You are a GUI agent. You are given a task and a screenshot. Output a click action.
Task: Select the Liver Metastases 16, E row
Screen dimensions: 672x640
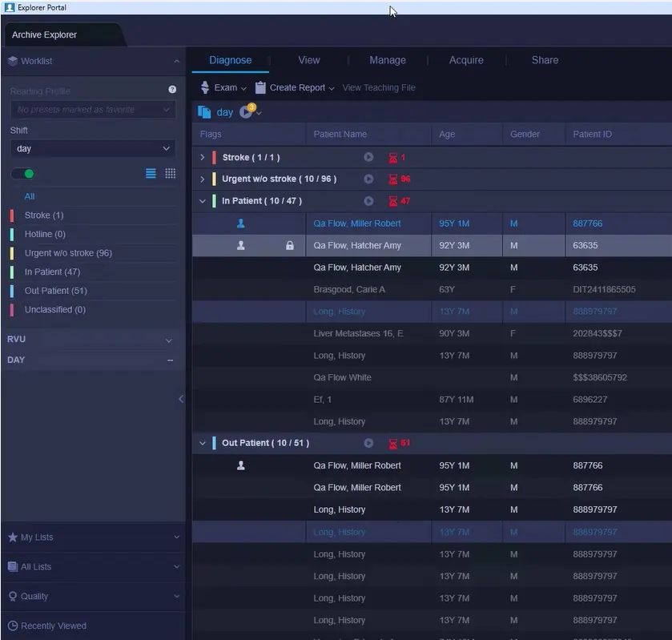click(432, 333)
